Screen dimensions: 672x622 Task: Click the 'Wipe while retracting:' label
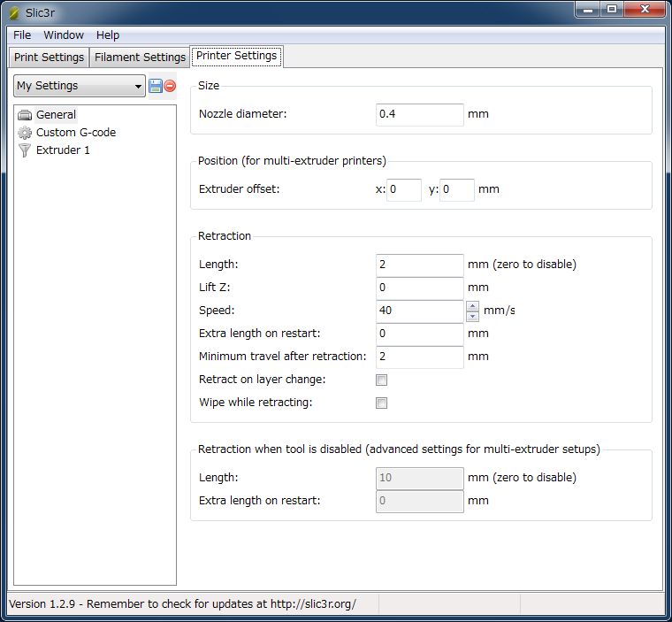click(256, 403)
